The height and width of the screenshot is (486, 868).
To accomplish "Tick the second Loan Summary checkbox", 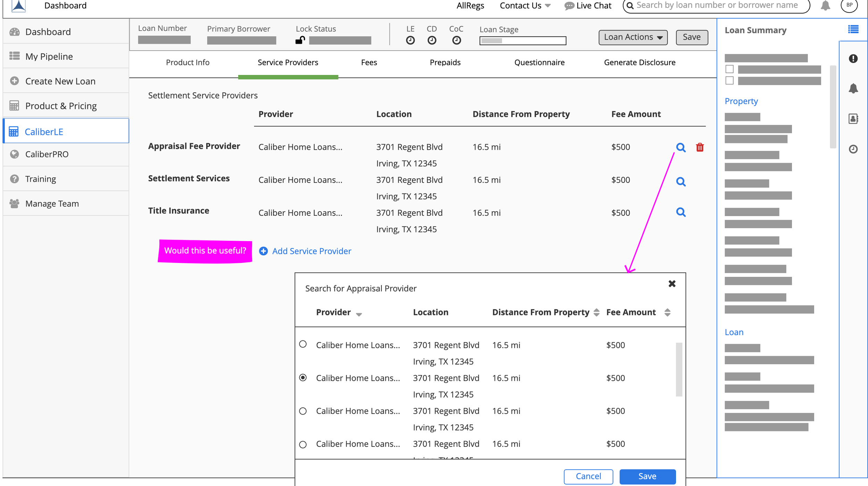I will pos(729,80).
